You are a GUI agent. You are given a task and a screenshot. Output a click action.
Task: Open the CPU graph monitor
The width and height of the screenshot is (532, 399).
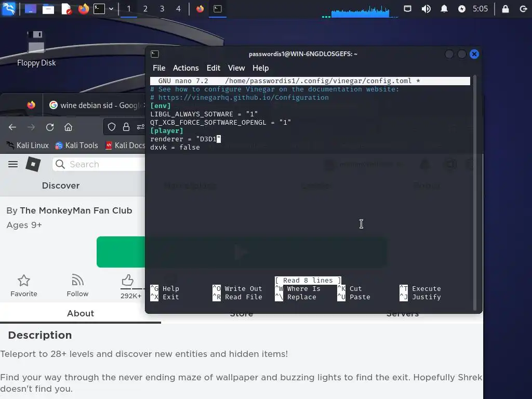pos(360,11)
